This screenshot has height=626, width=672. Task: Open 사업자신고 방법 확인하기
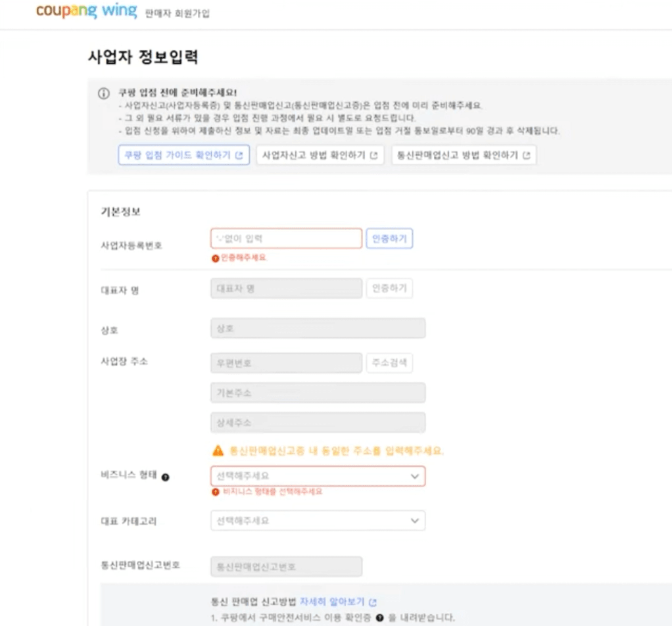(319, 155)
